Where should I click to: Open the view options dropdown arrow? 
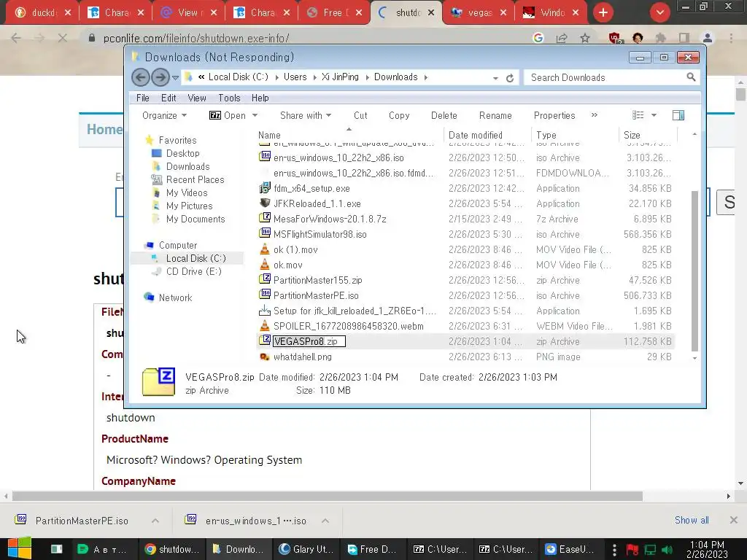[x=654, y=115]
